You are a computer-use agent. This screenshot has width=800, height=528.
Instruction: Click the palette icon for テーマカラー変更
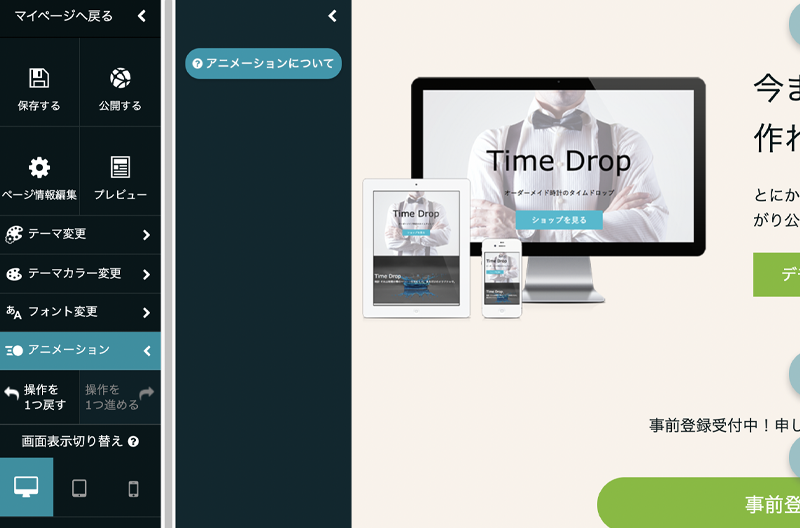tap(14, 274)
